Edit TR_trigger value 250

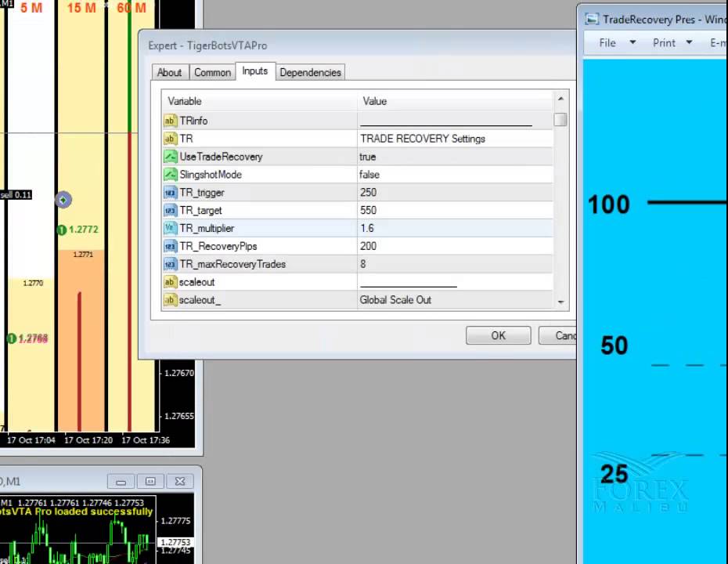tap(368, 193)
